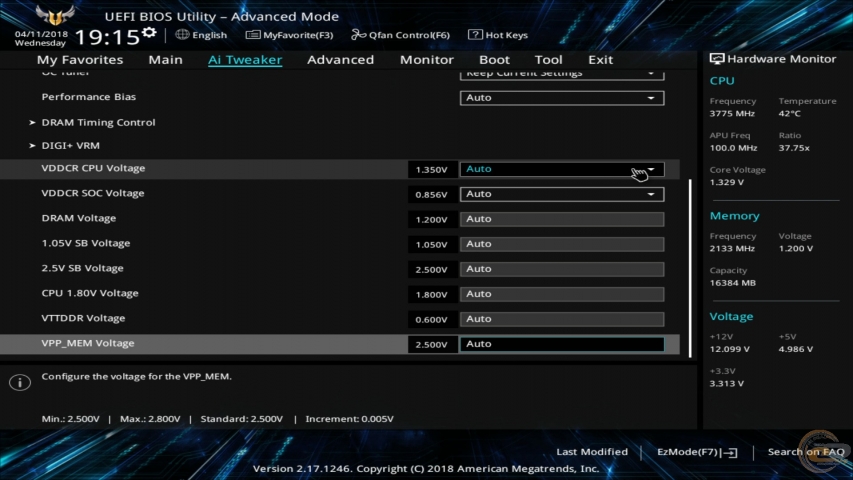Click the Hot Keys question icon
The image size is (853, 480).
coord(475,34)
